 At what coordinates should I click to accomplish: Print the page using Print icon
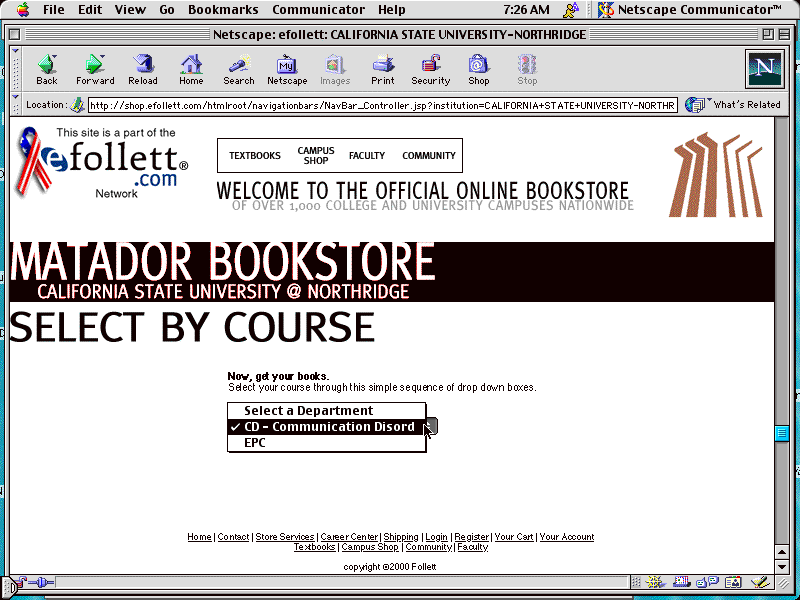(x=383, y=69)
